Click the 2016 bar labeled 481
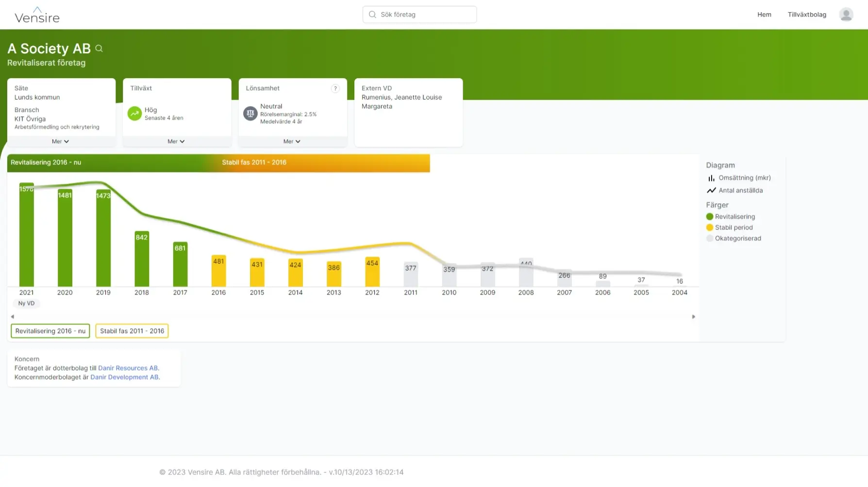 218,271
